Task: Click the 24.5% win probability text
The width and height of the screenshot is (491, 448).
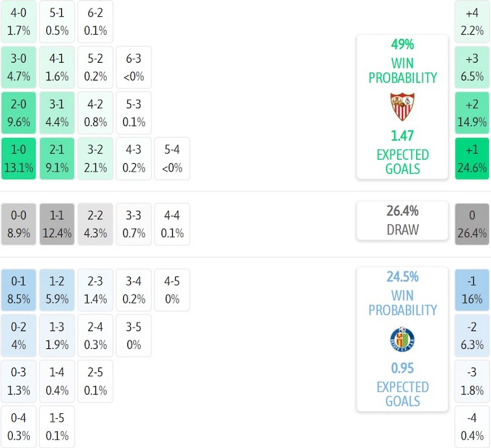Action: 402,277
